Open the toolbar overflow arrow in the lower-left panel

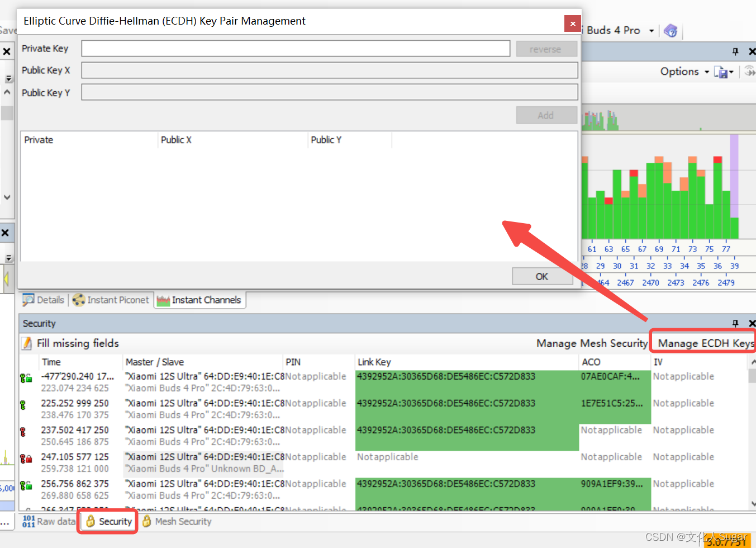(8, 258)
